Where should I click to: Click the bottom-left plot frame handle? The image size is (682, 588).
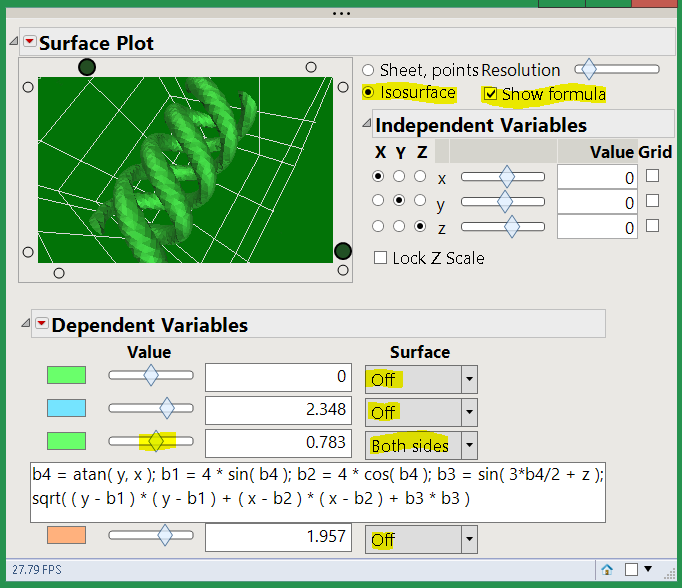(59, 273)
